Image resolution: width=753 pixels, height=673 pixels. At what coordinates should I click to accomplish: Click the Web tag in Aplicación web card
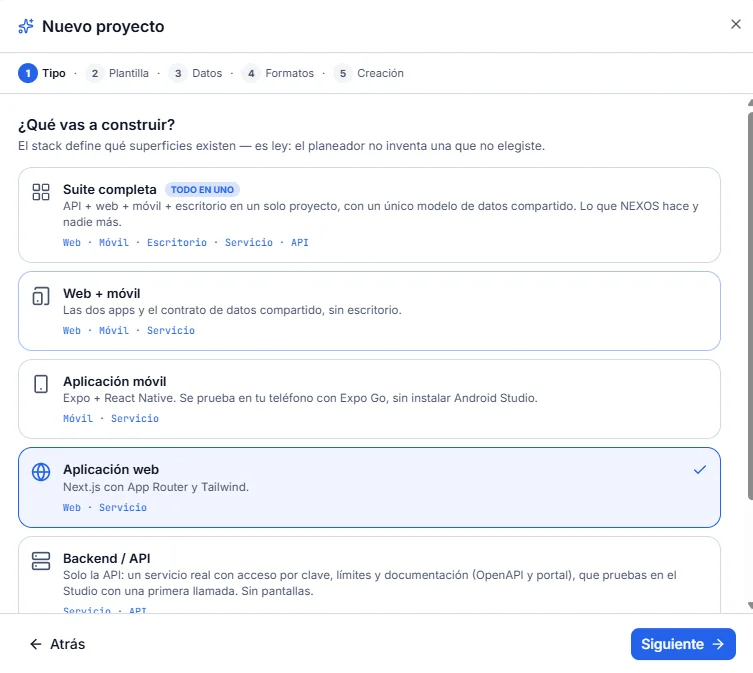[72, 507]
